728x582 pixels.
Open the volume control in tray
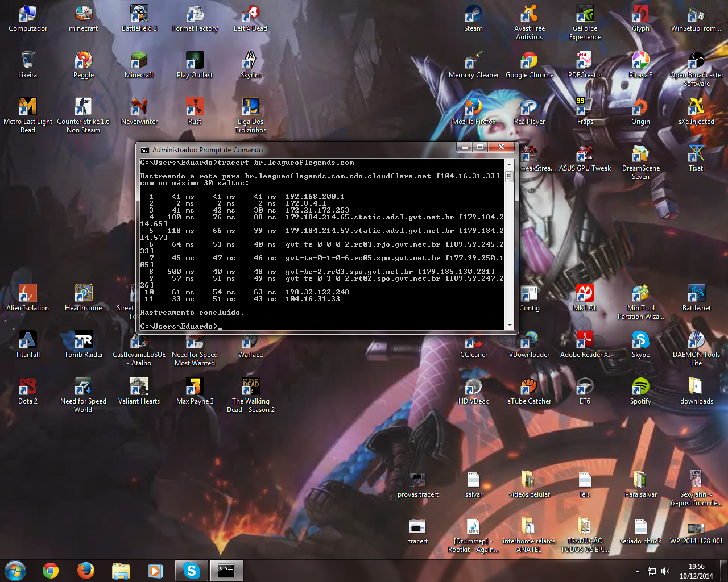(x=665, y=571)
